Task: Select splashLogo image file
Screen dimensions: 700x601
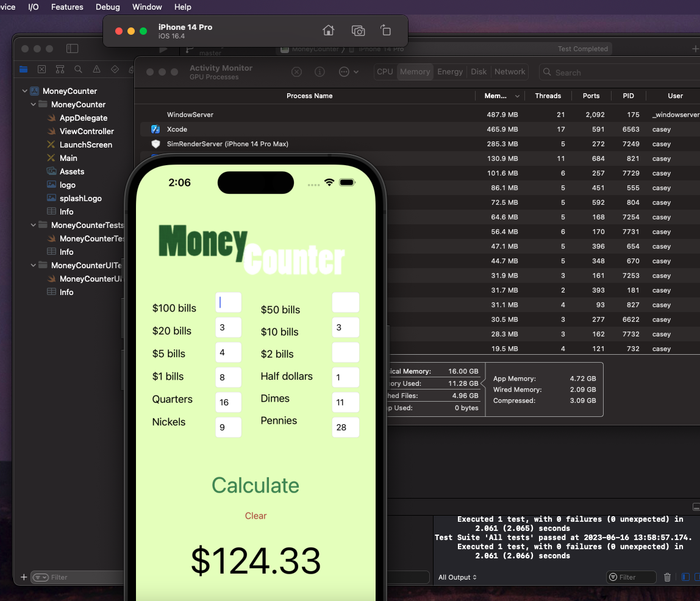Action: coord(80,198)
